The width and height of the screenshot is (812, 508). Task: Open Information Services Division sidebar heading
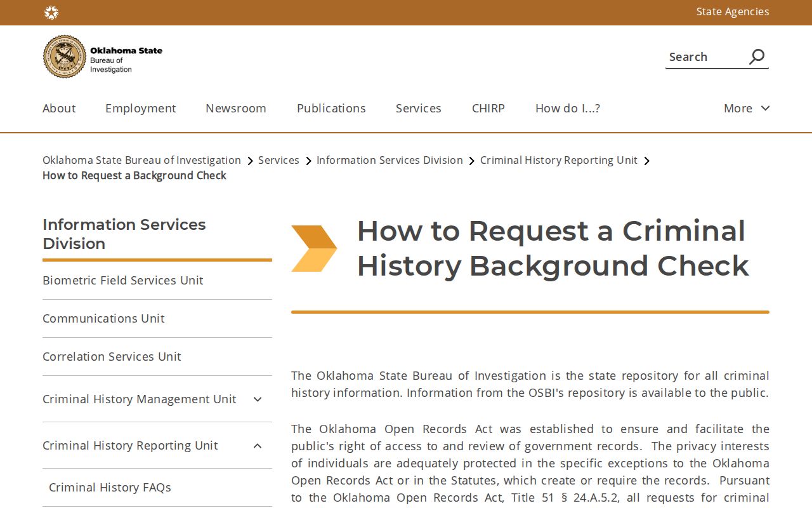point(124,234)
